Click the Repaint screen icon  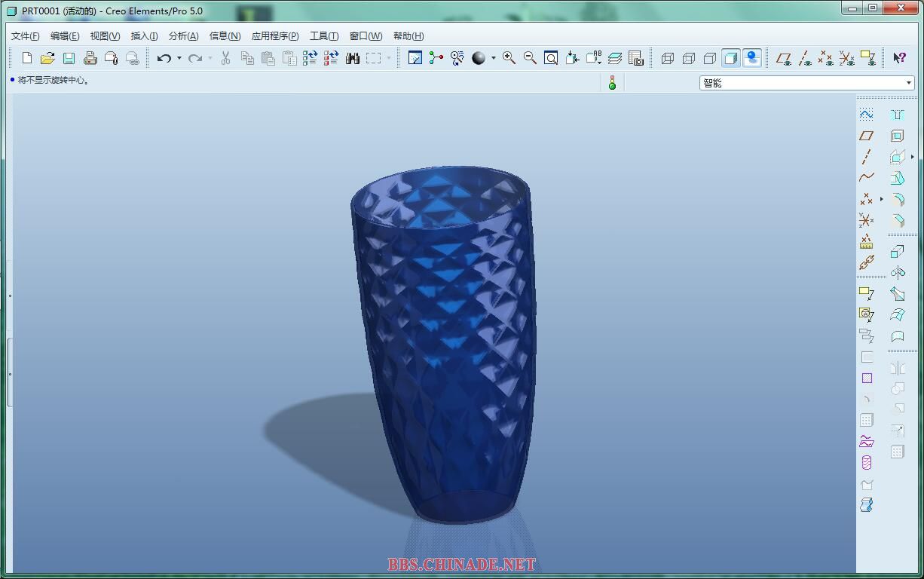tap(415, 58)
